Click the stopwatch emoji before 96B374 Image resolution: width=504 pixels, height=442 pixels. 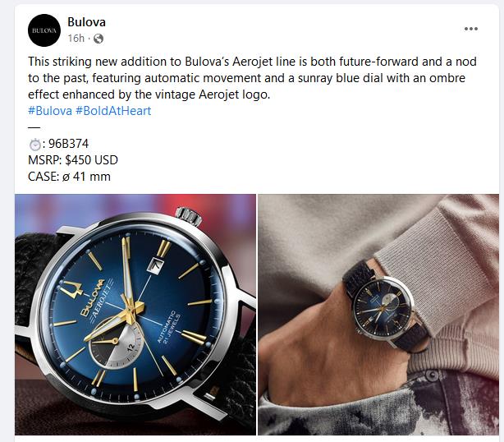click(34, 144)
